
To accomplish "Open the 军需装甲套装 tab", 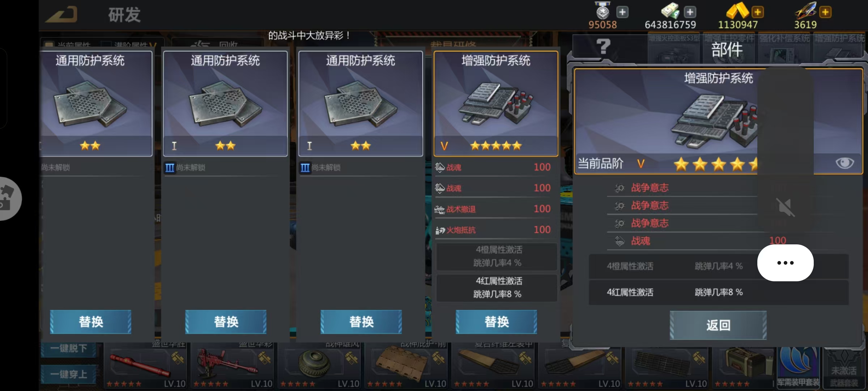I will tap(799, 367).
